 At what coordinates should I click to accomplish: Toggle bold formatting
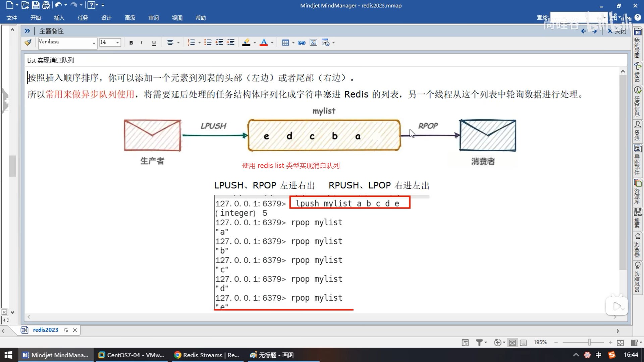click(131, 43)
